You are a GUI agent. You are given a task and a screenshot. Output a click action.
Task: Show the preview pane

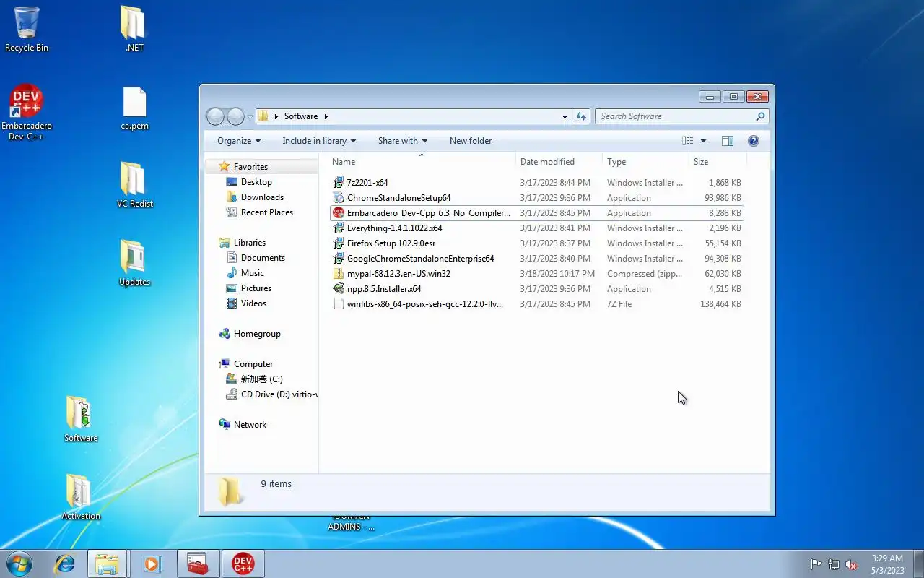[x=728, y=141]
